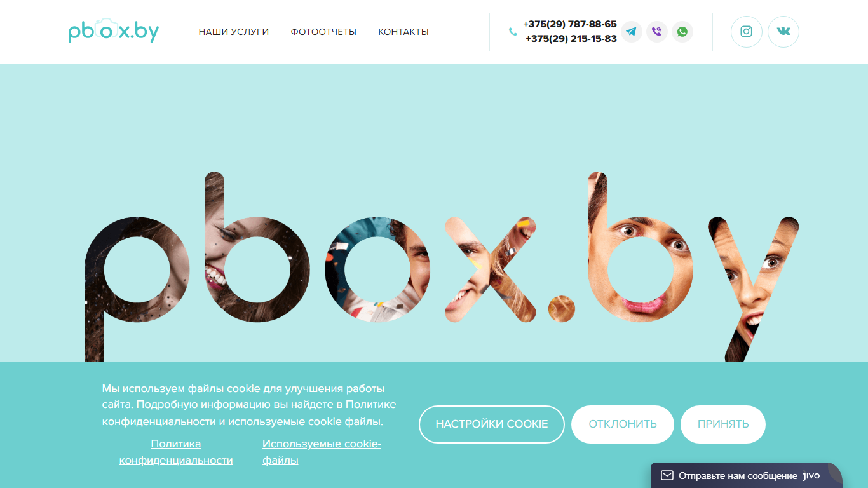
Task: Go to ФОТООТЧЕТЫ section
Action: coord(323,32)
